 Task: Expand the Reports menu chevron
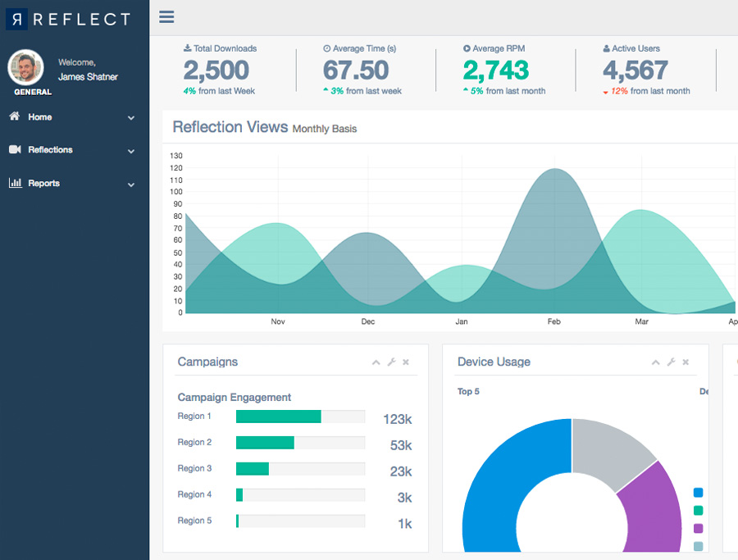coord(131,184)
